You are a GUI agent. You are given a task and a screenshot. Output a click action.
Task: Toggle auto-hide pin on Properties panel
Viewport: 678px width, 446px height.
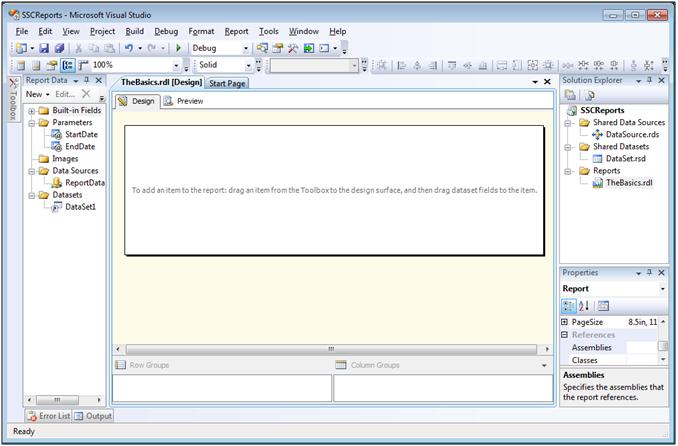649,273
